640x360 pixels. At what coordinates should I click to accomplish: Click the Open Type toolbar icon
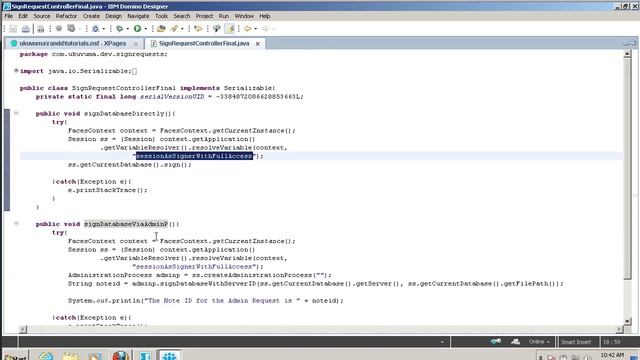pos(161,29)
